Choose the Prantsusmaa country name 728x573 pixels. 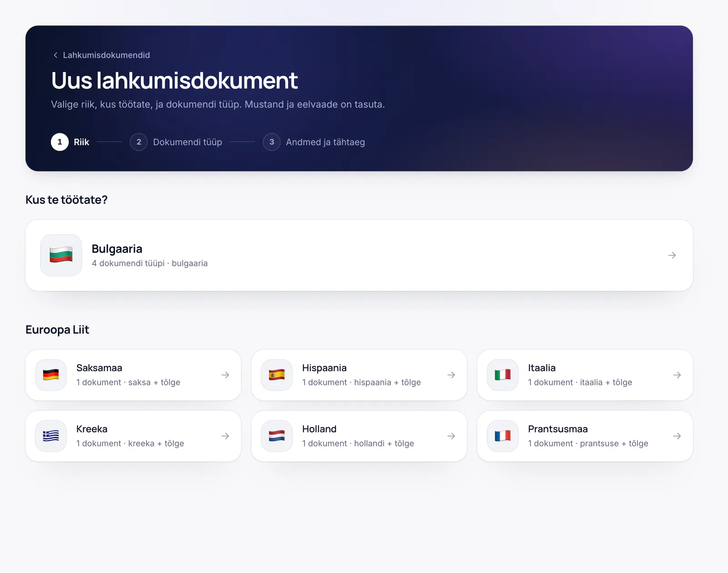coord(558,429)
